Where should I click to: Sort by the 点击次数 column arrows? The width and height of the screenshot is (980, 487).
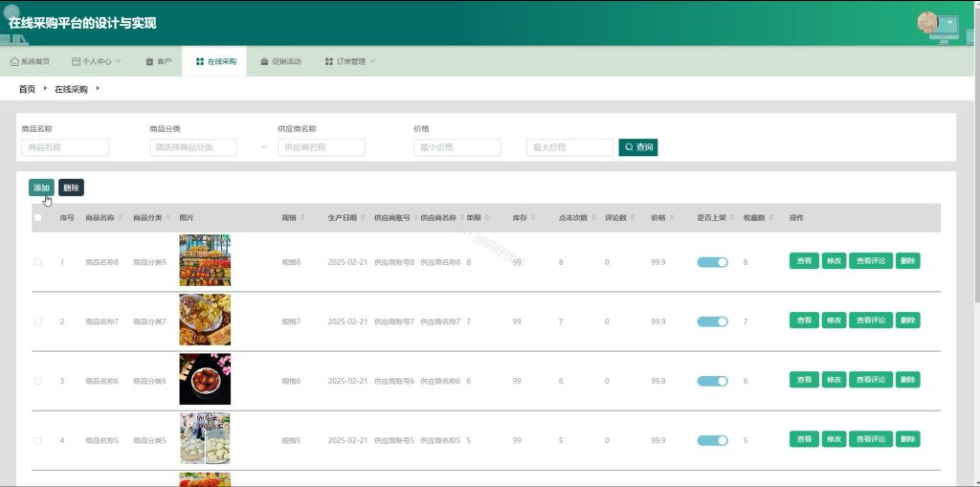pyautogui.click(x=593, y=217)
